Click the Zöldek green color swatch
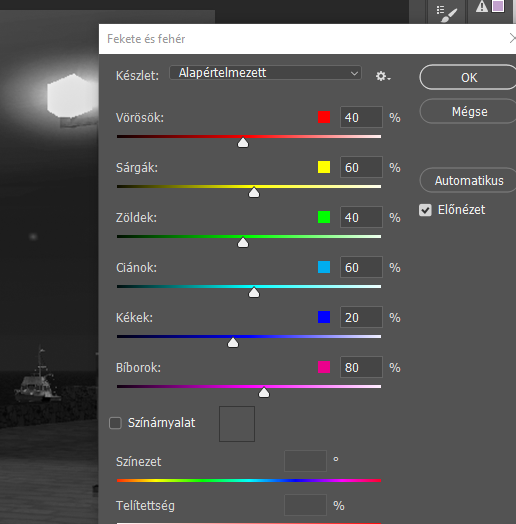This screenshot has height=524, width=516. pyautogui.click(x=324, y=217)
